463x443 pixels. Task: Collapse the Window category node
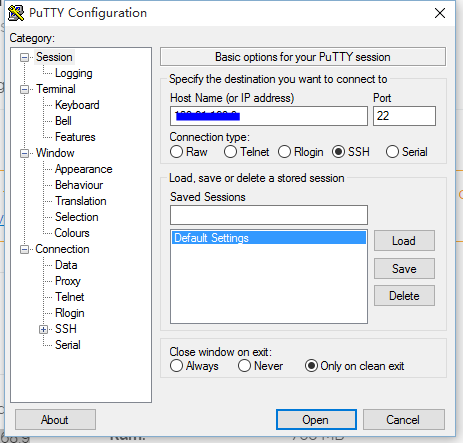24,153
